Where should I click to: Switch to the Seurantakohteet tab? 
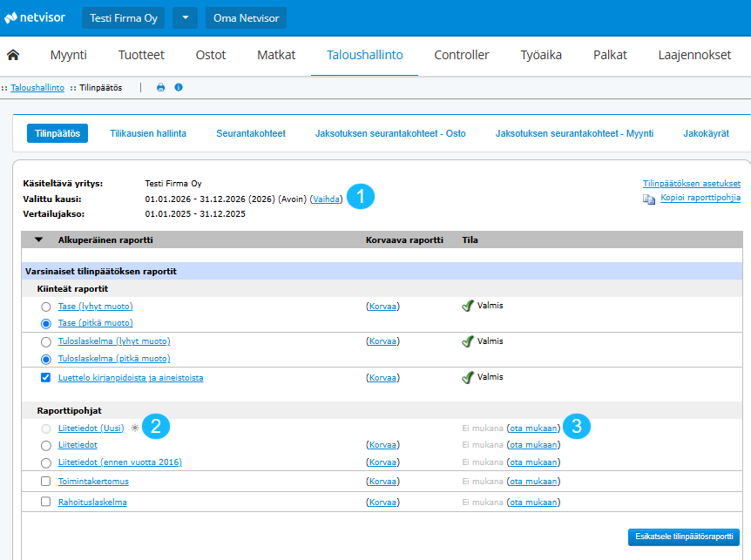(x=251, y=133)
